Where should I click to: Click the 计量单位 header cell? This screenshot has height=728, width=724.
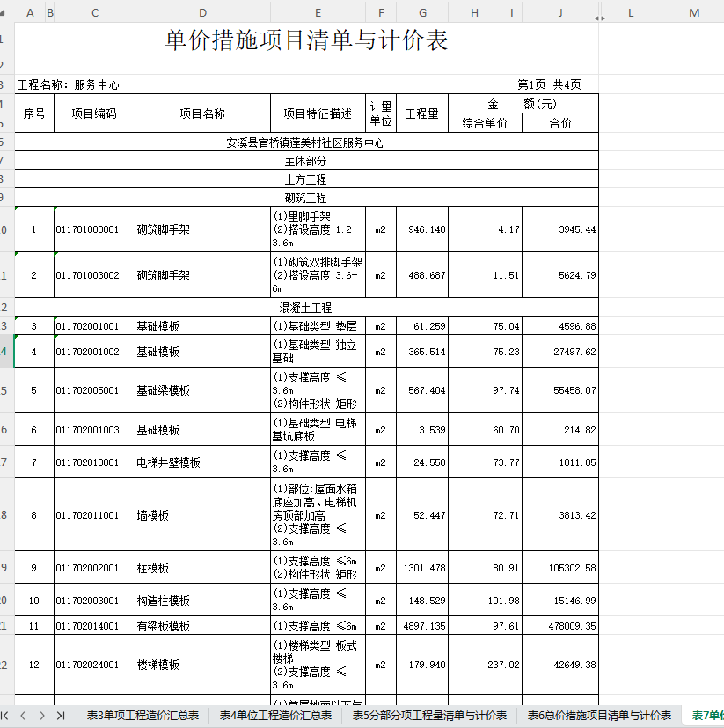[381, 113]
